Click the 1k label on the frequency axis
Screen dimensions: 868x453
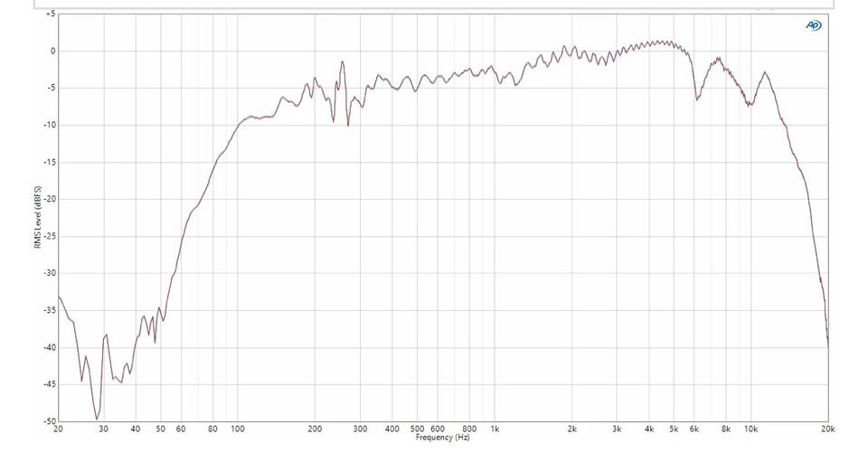[495, 429]
